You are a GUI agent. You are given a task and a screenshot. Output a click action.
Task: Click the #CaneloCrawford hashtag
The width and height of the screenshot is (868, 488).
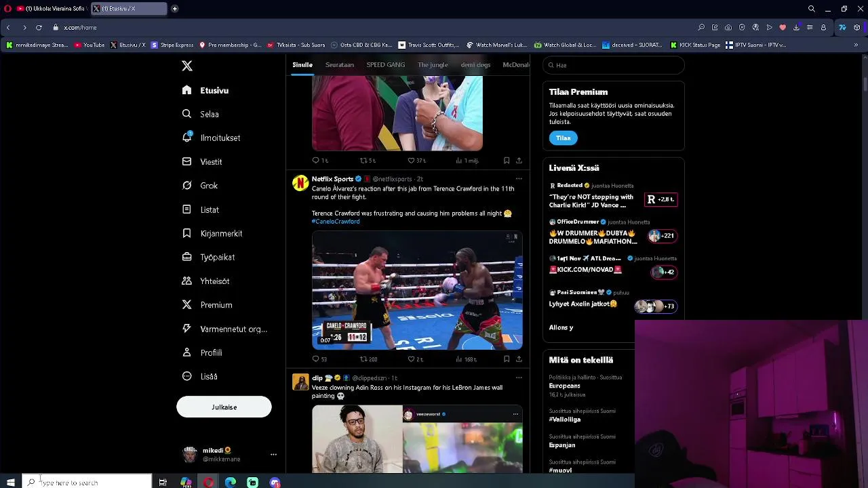[336, 222]
